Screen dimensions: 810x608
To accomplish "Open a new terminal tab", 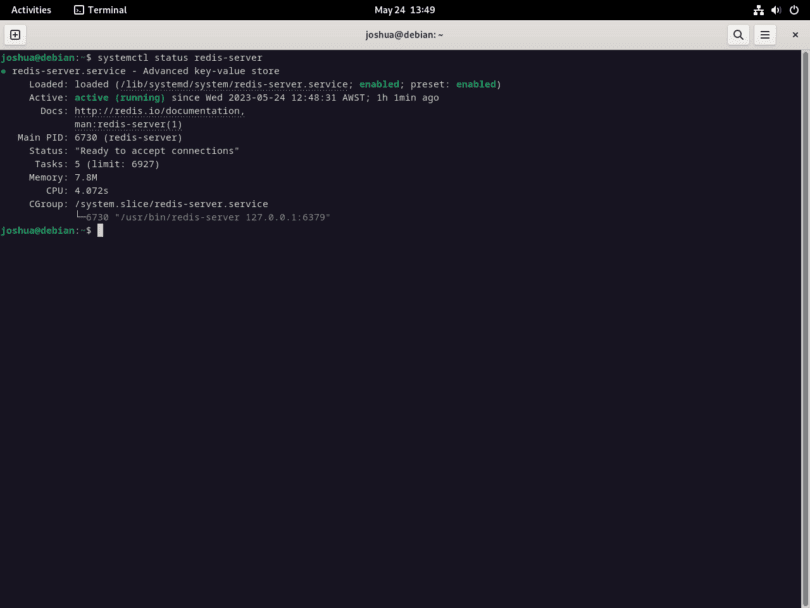I will [x=14, y=33].
